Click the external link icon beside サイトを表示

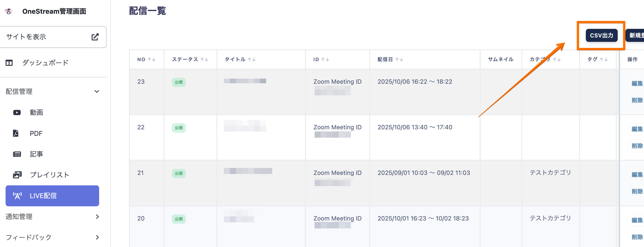(95, 37)
